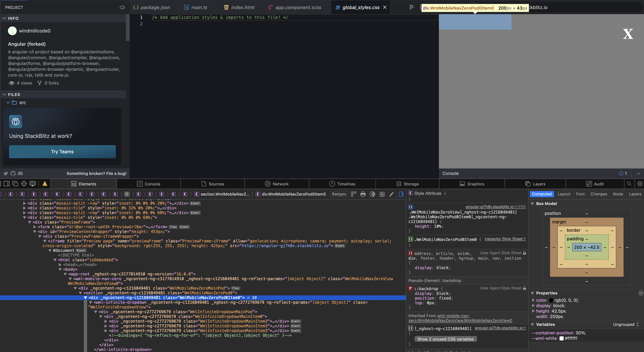The width and height of the screenshot is (644, 352).
Task: Enable print stylesheet emulation icon
Action: click(x=363, y=194)
